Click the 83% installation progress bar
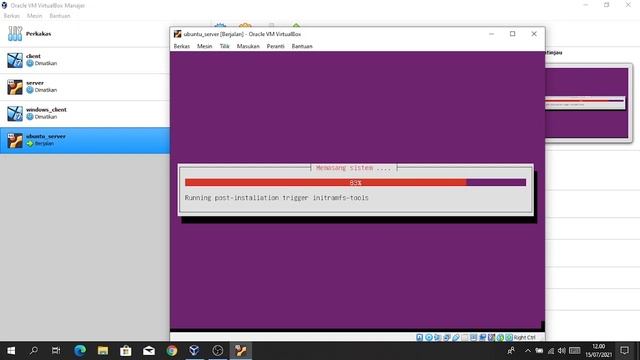640x360 pixels. [x=356, y=182]
